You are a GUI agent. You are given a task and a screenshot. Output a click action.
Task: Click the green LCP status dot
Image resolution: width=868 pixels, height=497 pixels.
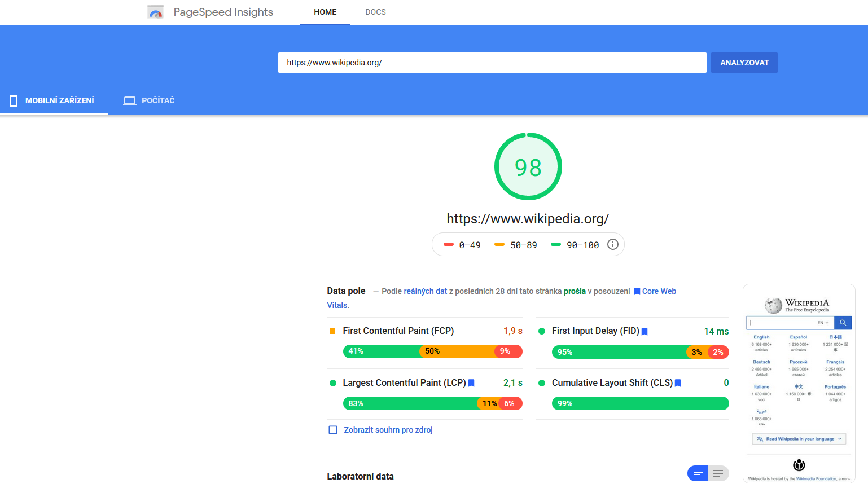332,383
